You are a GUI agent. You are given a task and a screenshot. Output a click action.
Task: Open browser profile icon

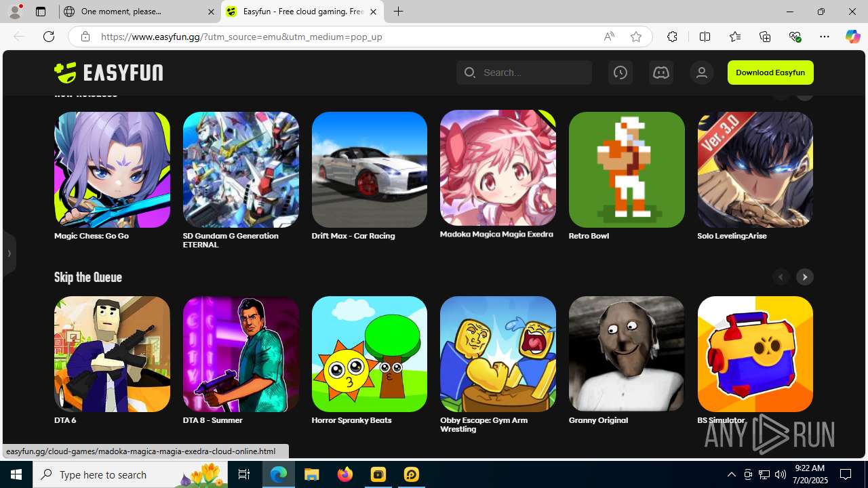15,12
